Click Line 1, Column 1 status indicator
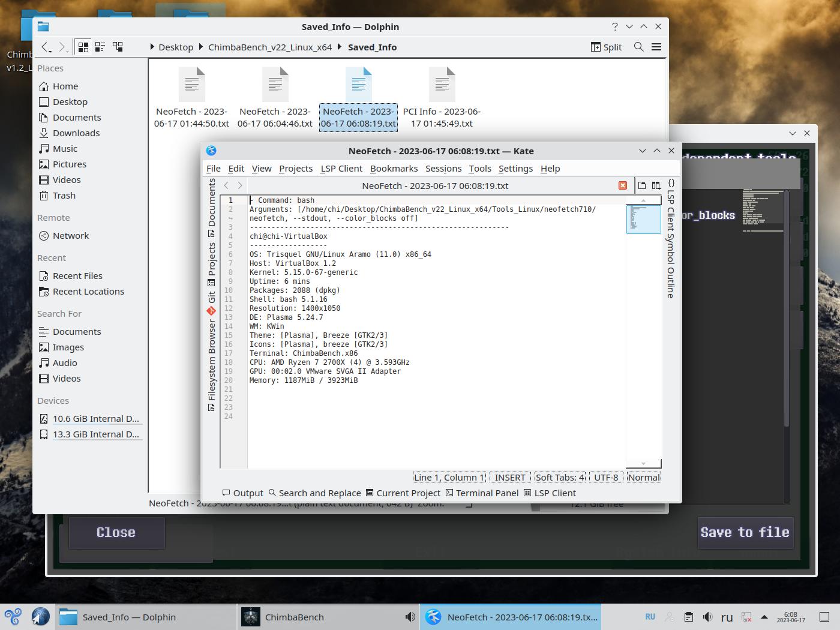This screenshot has width=840, height=630. pos(449,478)
